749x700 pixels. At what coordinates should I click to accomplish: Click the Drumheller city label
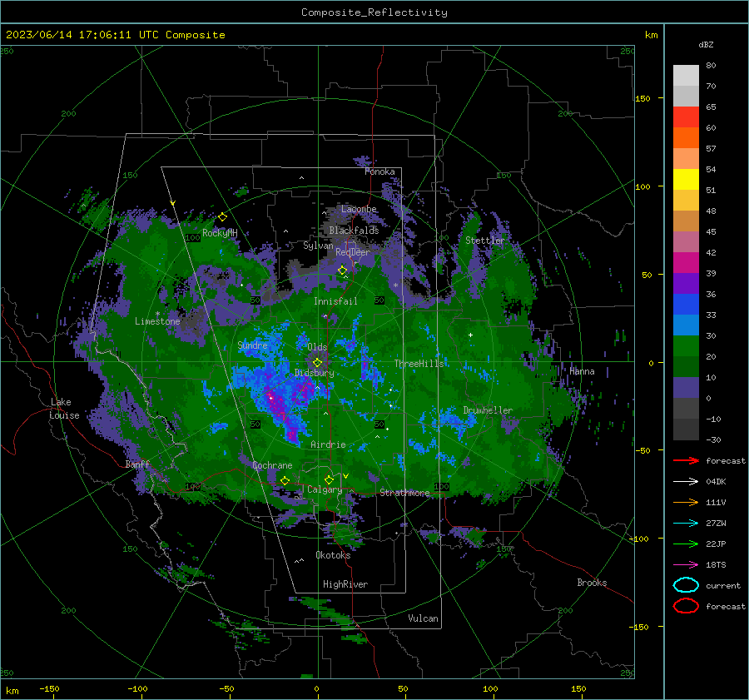pos(488,410)
